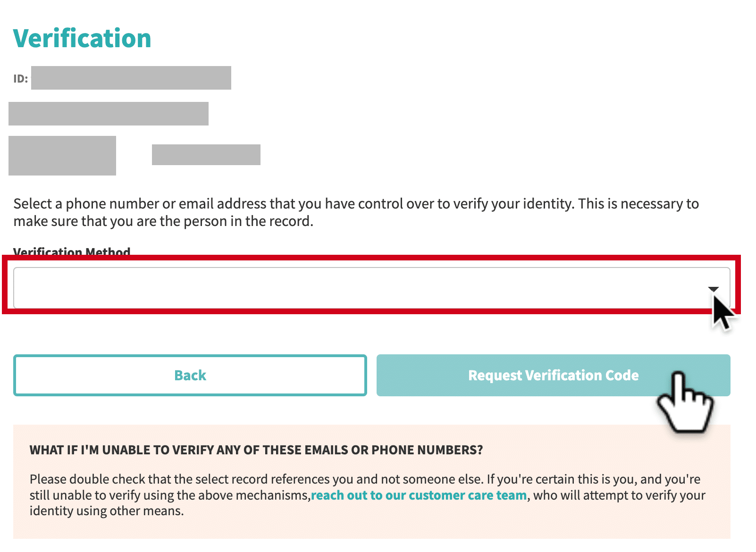Click the 'Please double check' help paragraph
The width and height of the screenshot is (756, 552).
[368, 495]
